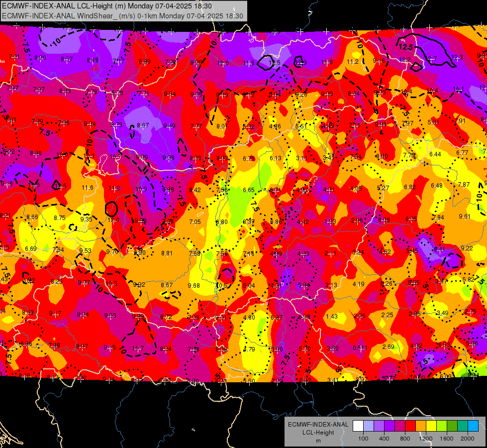Click the map value '8.75'
Screen dimensions: 487x448
click(60, 218)
